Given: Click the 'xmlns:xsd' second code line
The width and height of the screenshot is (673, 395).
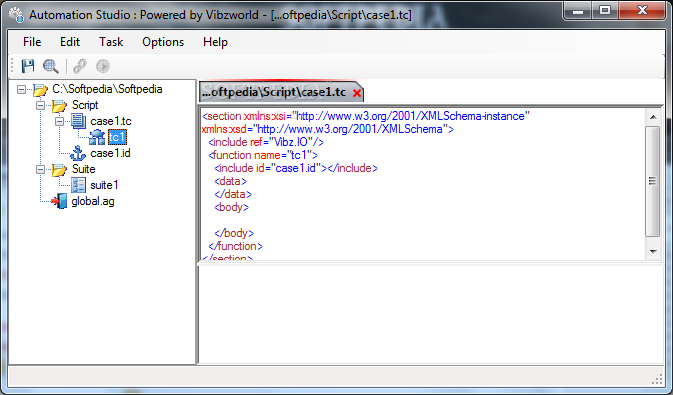Looking at the screenshot, I should [328, 129].
